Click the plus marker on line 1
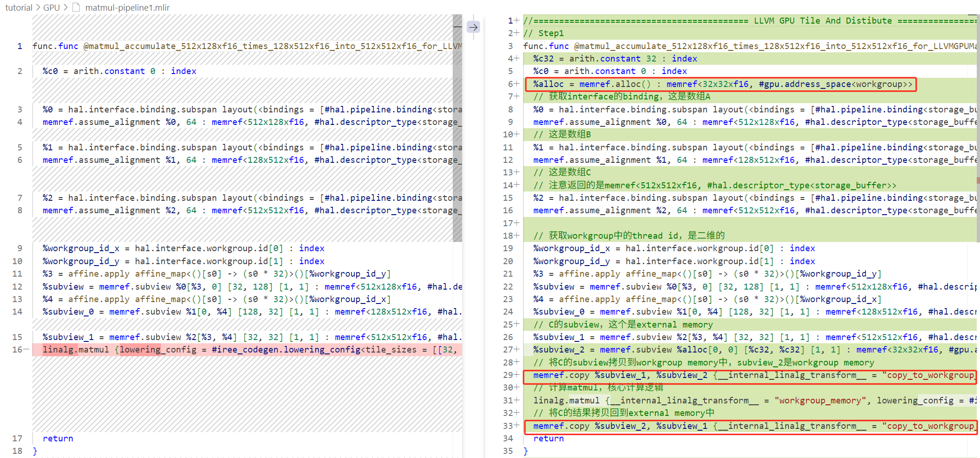Screen dimensions: 980x458 [x=517, y=20]
